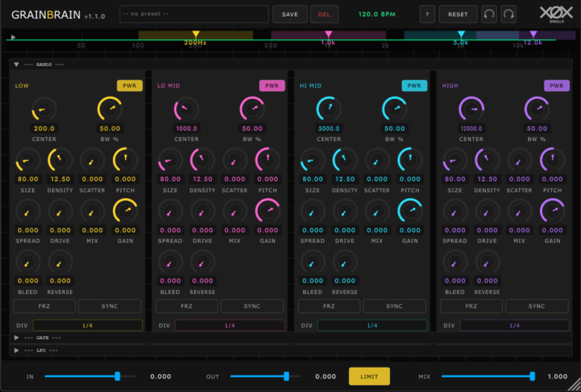Click the redo arrow icon
Image resolution: width=581 pixels, height=392 pixels.
508,14
